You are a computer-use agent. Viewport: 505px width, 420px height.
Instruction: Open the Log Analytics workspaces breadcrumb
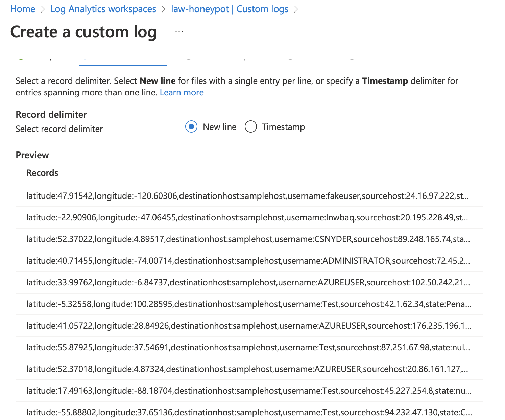coord(103,9)
